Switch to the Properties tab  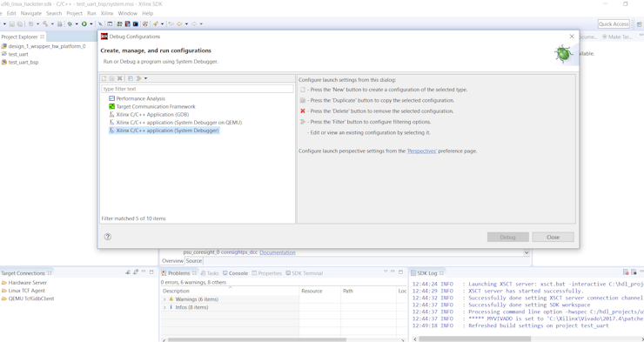[266, 273]
